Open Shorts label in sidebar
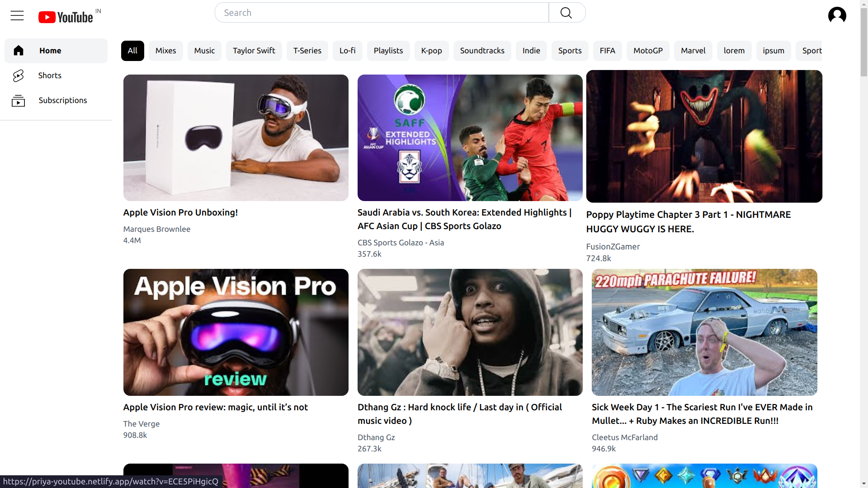 pos(50,75)
